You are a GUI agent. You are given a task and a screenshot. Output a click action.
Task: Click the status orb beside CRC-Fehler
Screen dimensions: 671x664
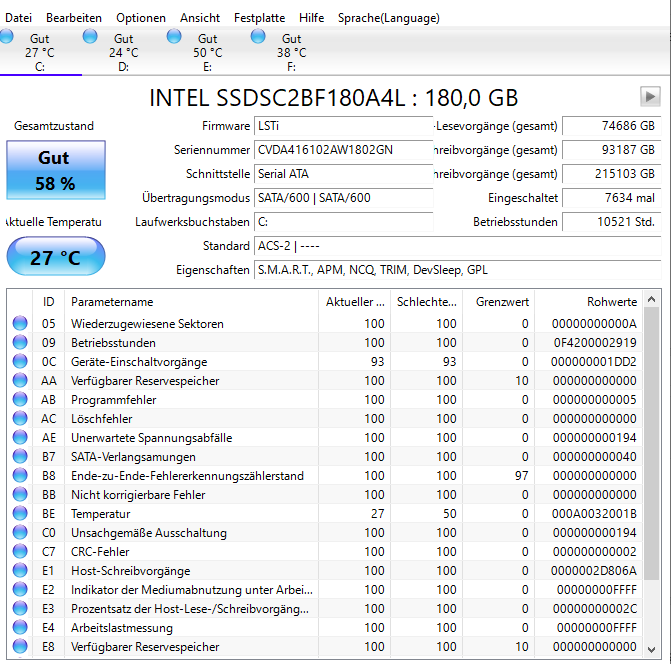[19, 552]
